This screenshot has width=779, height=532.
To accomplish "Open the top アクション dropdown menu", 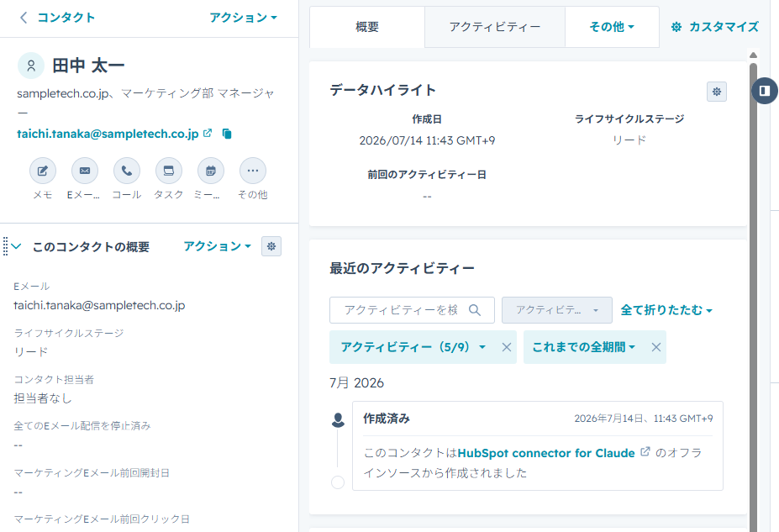I will [x=243, y=18].
